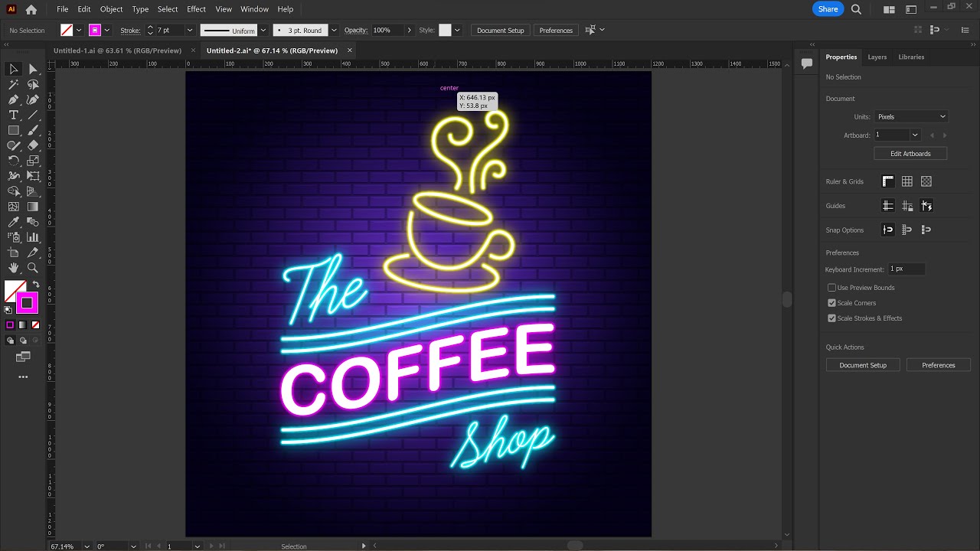Select the Paintbrush tool
The image size is (980, 551).
pos(33,130)
